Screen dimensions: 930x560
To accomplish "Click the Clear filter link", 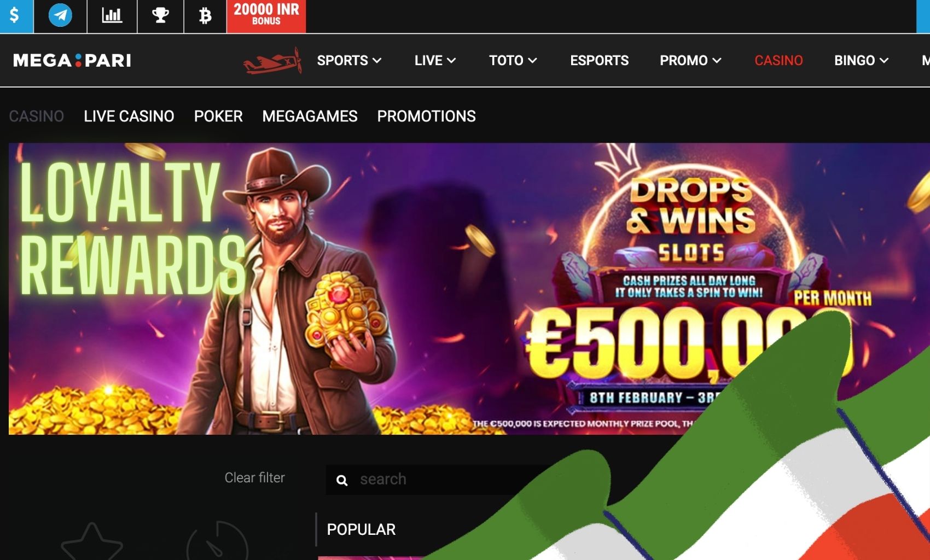I will tap(254, 477).
